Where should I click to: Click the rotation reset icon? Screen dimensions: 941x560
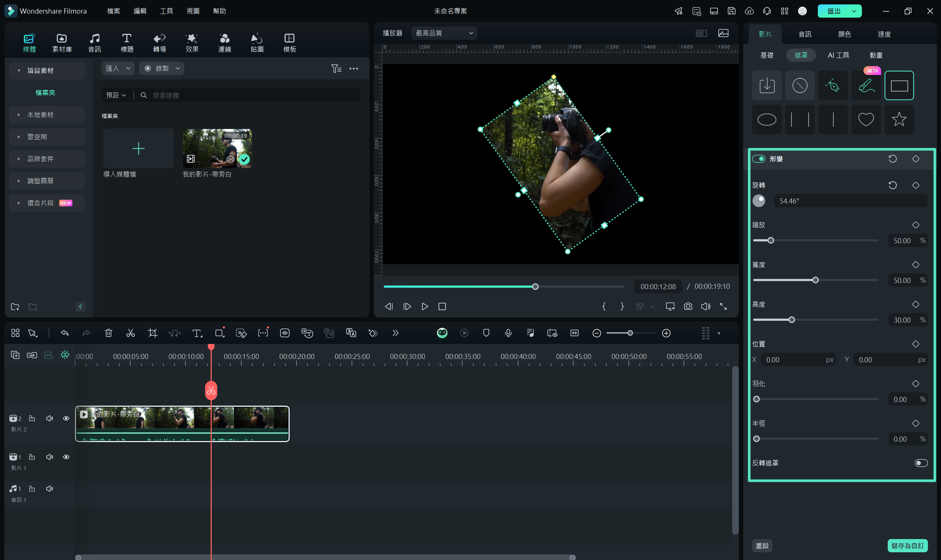coord(892,185)
